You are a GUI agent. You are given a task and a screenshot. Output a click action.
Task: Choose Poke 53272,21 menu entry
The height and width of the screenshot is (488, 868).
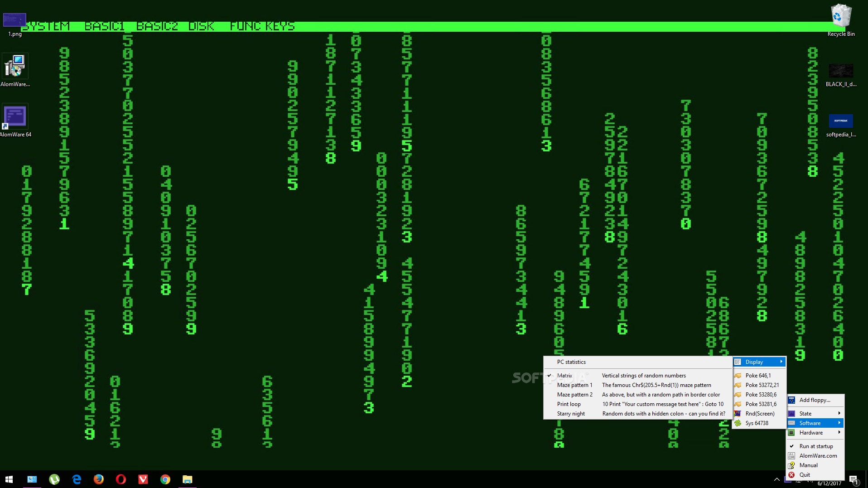[759, 385]
